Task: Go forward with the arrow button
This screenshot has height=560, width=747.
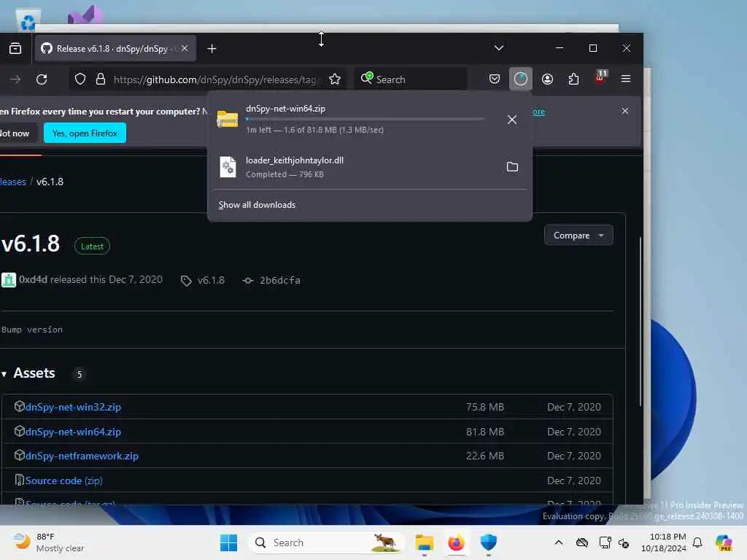Action: click(x=15, y=79)
